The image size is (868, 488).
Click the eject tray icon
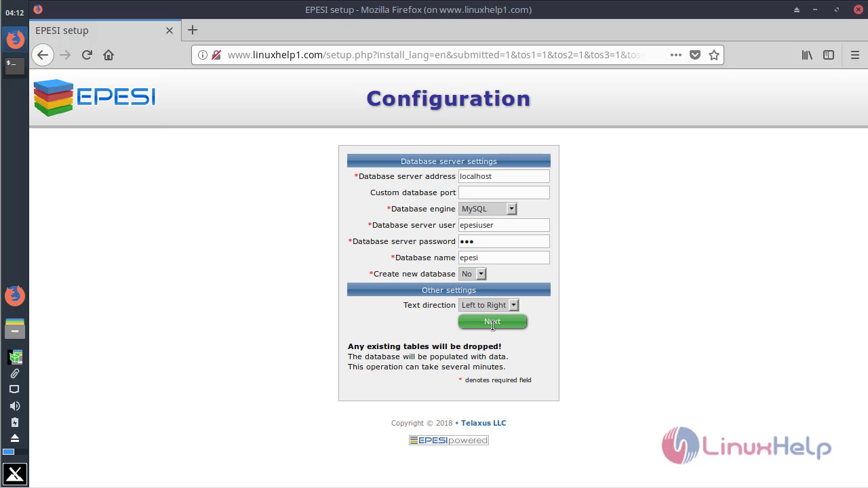[x=15, y=438]
